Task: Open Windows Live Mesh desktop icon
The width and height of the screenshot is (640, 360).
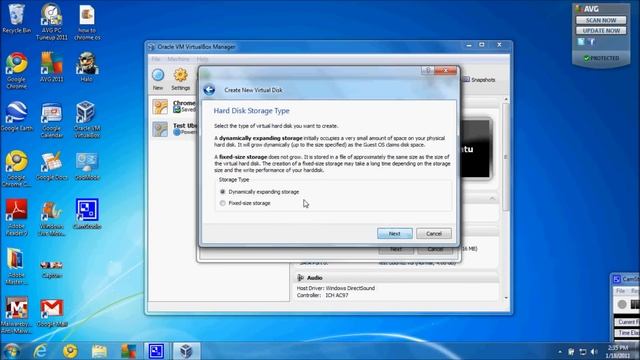Action: point(51,217)
